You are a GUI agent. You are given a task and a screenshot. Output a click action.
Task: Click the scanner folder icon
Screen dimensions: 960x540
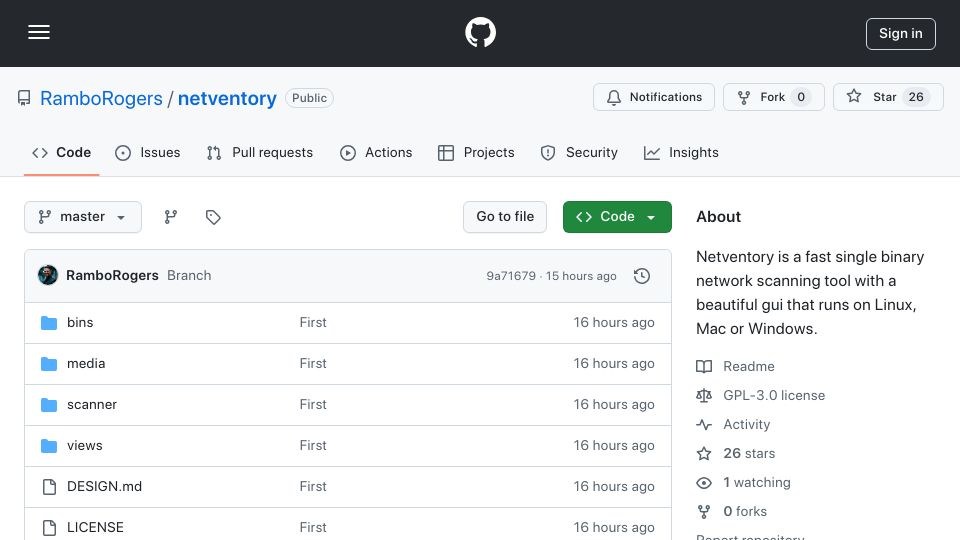pos(49,405)
